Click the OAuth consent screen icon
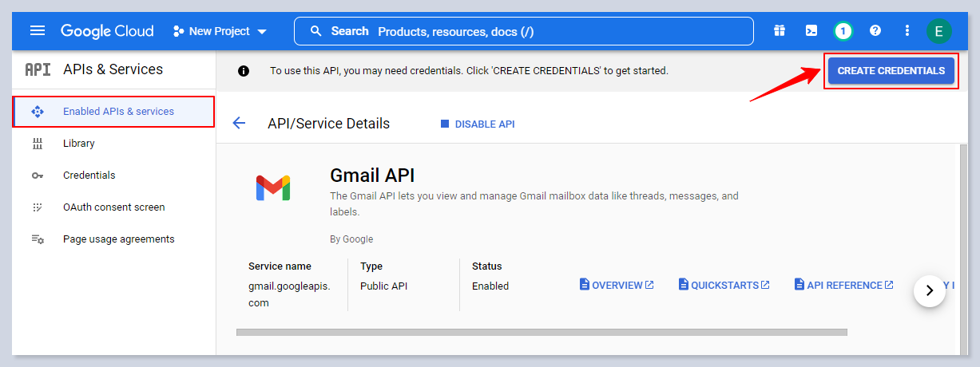 tap(38, 207)
